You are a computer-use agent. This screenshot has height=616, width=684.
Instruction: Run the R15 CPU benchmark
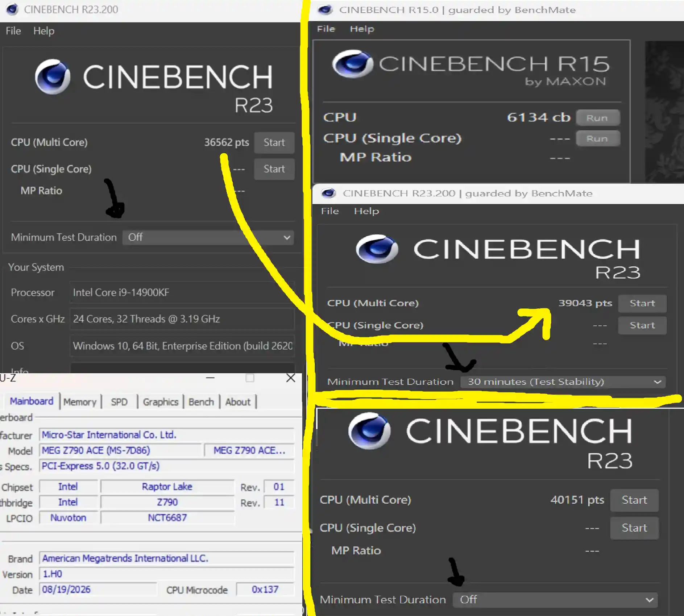598,118
